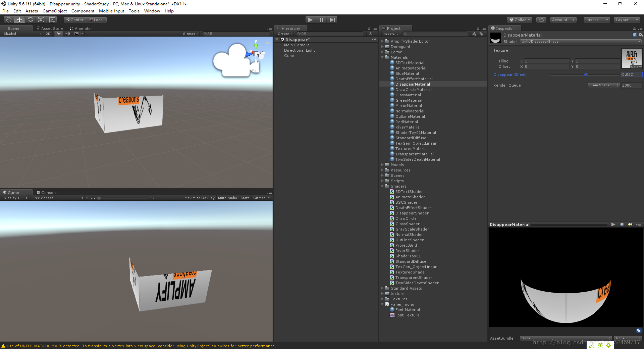Expand the AmplifyShaderEditor folder
This screenshot has width=644, height=349.
(382, 41)
